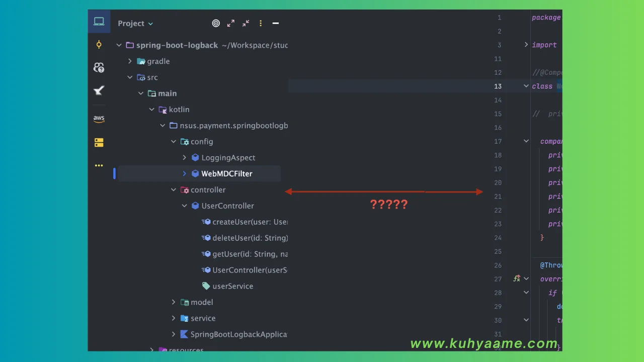644x362 pixels.
Task: Open the Project tool window icon
Action: (x=99, y=22)
